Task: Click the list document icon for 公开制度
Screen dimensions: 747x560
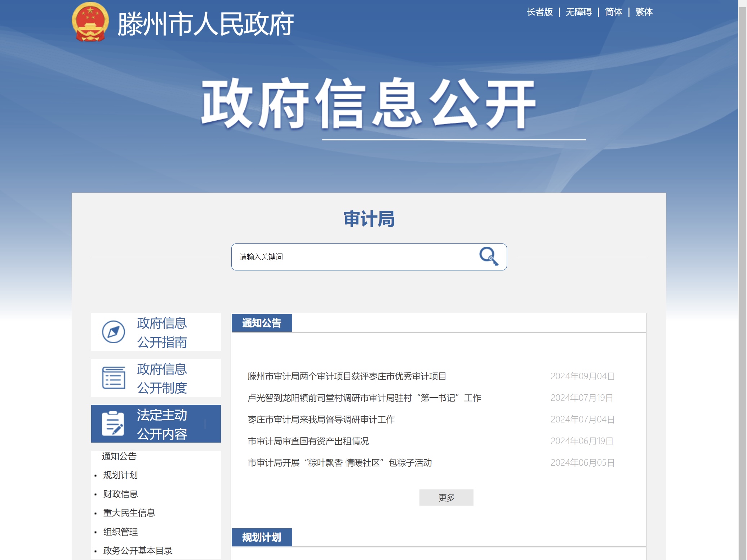Action: click(114, 378)
